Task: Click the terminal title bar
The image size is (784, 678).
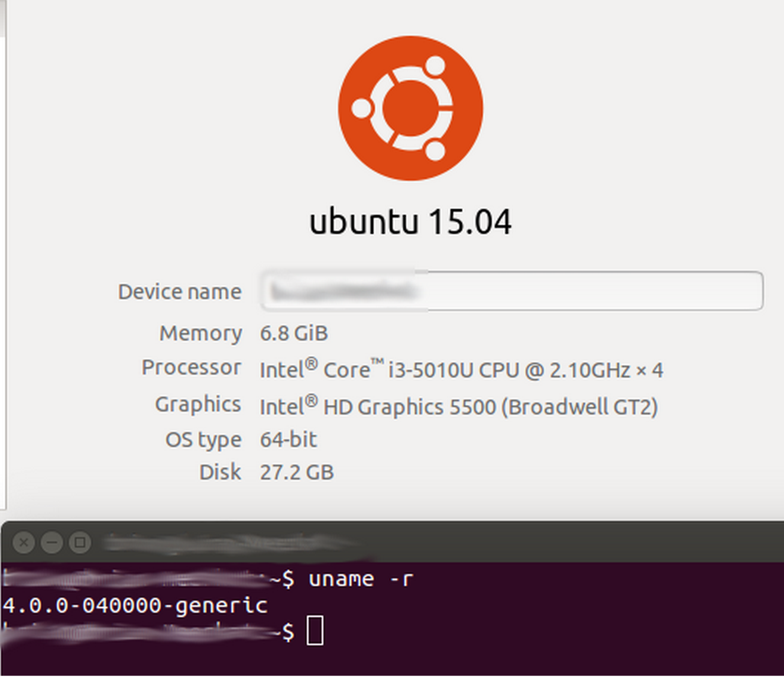Action: pos(473,542)
